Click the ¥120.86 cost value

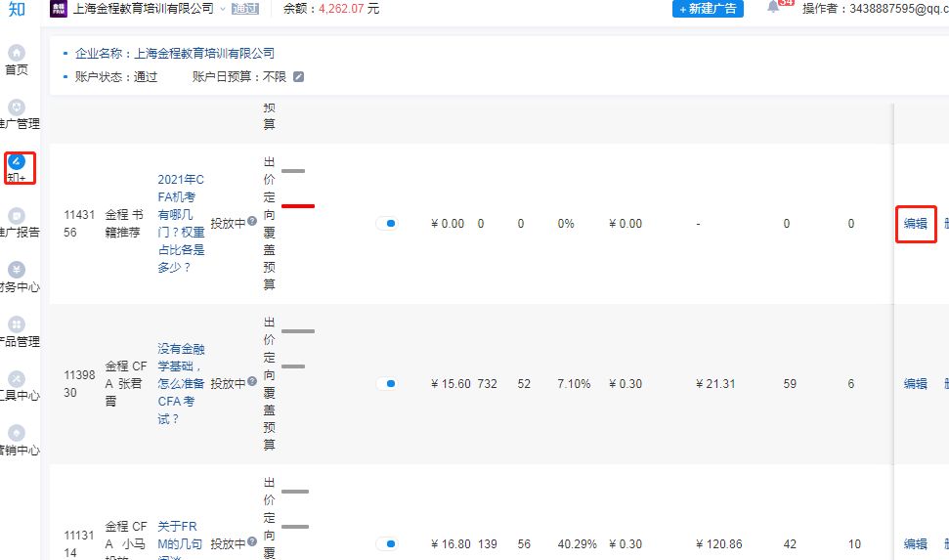coord(719,544)
